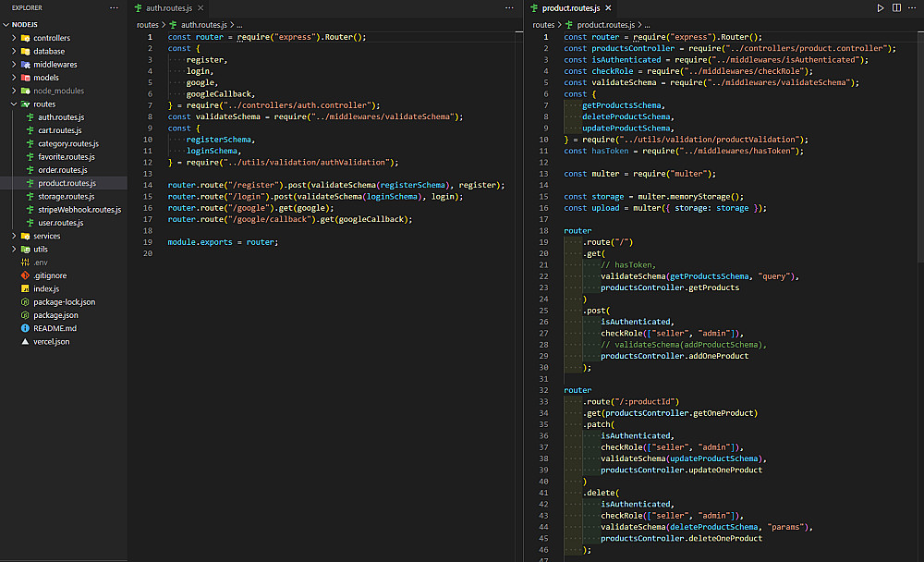Click the vercel.json triangle icon
Image resolution: width=924 pixels, height=562 pixels.
point(26,341)
